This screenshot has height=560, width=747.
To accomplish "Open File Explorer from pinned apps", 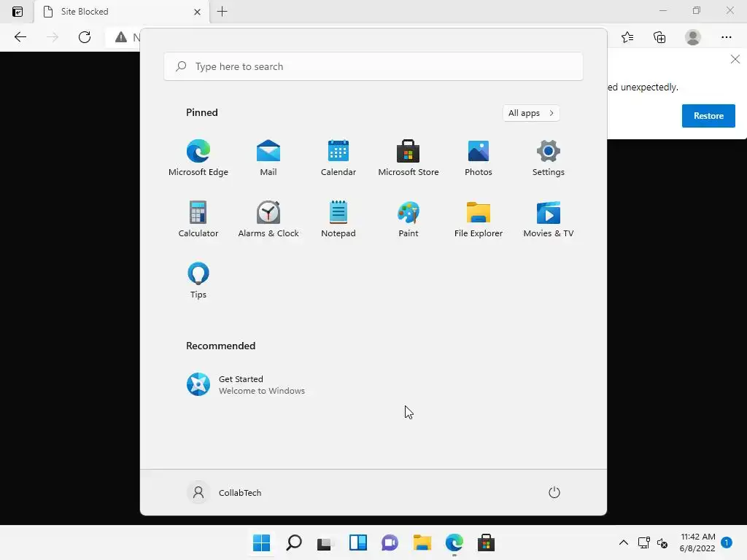I will (x=479, y=219).
